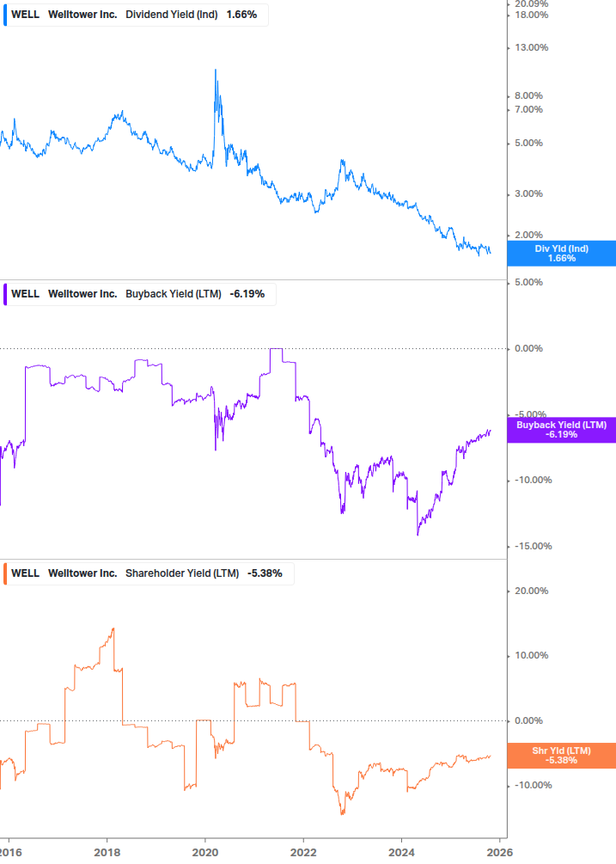Click the 1.66% value in dividend legend

point(241,15)
